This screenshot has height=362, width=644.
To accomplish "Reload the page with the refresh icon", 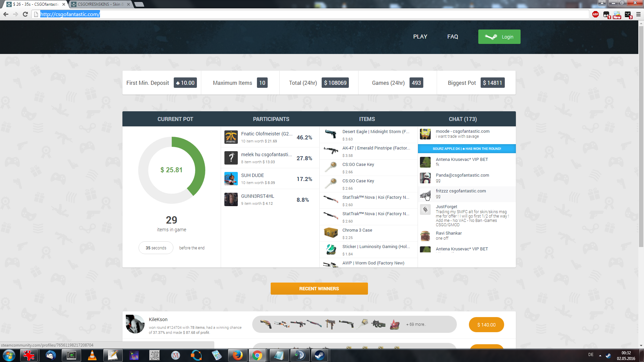I will pos(25,14).
